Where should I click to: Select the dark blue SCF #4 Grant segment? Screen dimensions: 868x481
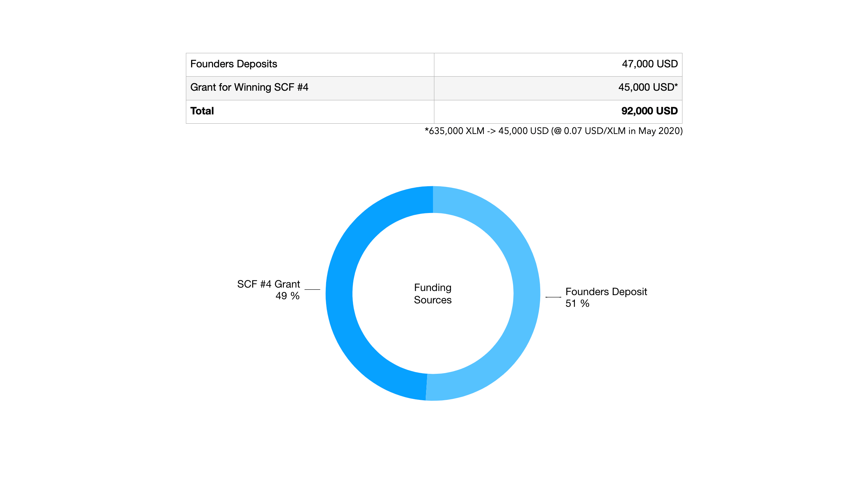coord(340,294)
